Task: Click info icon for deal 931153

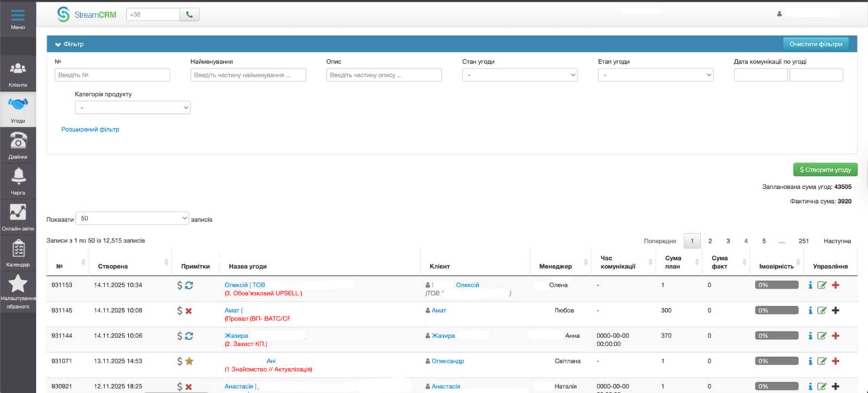Action: click(810, 285)
